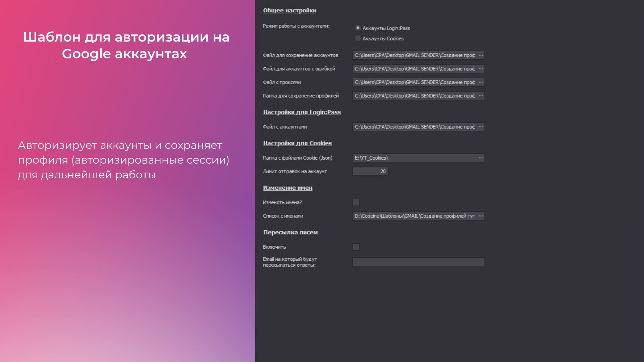
Task: Click the send limit per account field
Action: point(370,171)
